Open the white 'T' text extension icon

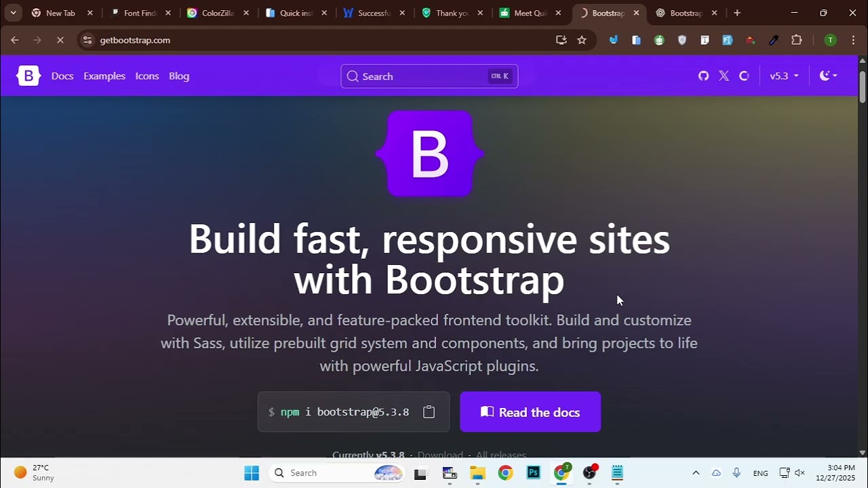click(x=705, y=40)
